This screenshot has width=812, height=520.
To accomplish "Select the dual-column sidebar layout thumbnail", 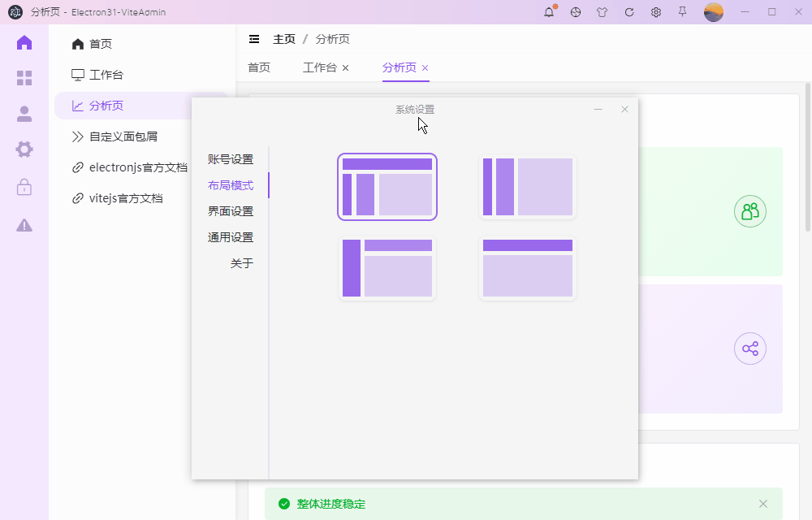I will pos(528,187).
